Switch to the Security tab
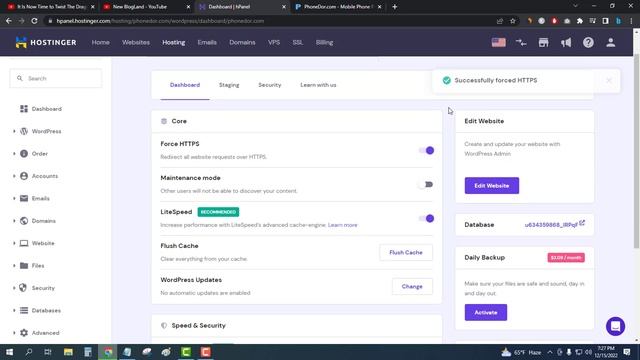The width and height of the screenshot is (640, 360). pos(269,85)
